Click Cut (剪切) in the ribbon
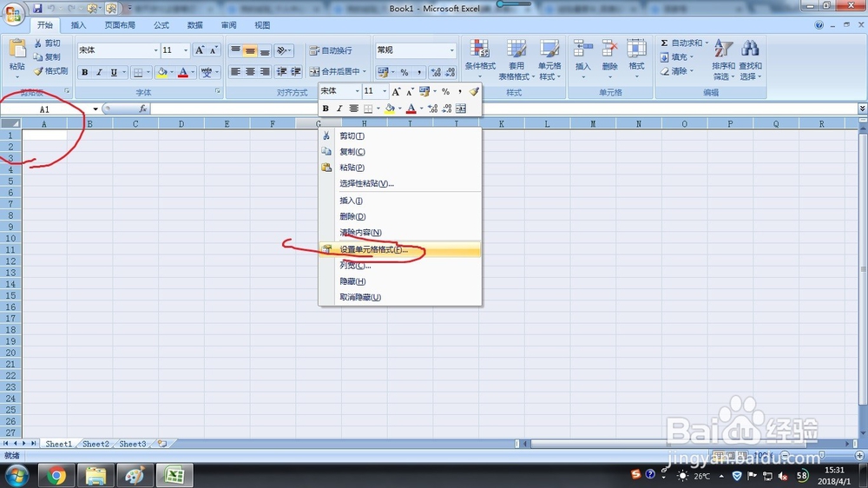The image size is (868, 488). [x=47, y=43]
